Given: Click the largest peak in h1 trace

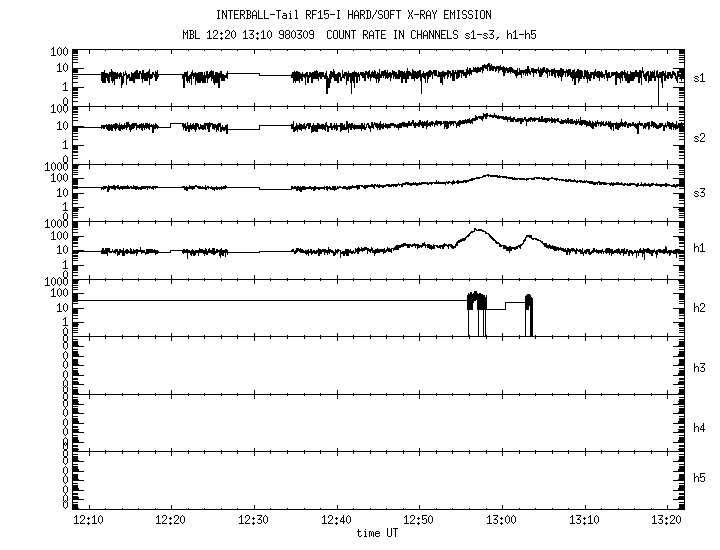Looking at the screenshot, I should [478, 231].
